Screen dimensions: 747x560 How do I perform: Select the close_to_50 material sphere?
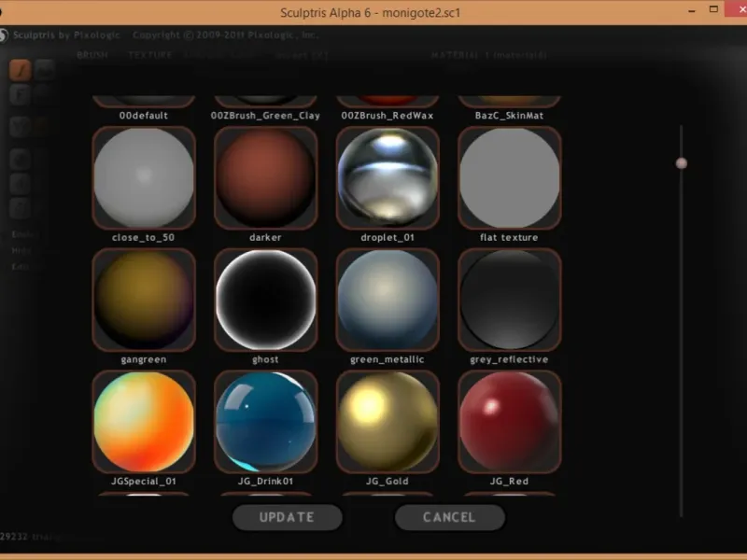click(144, 177)
